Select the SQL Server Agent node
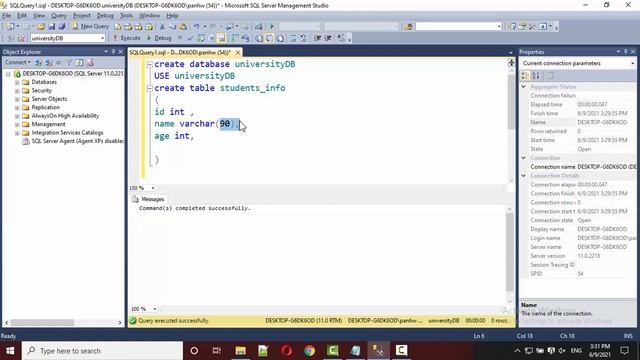The image size is (640, 360). [78, 141]
